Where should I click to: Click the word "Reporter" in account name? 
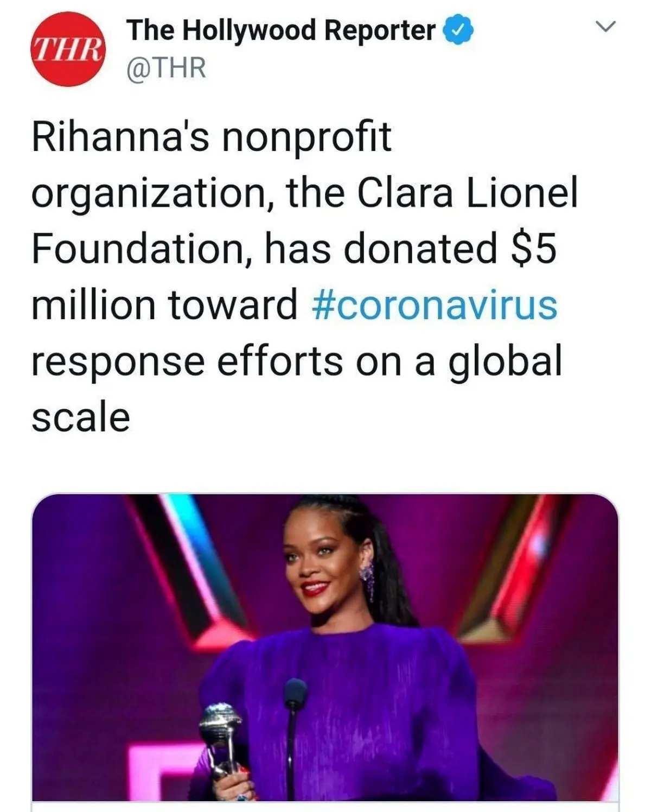pyautogui.click(x=380, y=30)
